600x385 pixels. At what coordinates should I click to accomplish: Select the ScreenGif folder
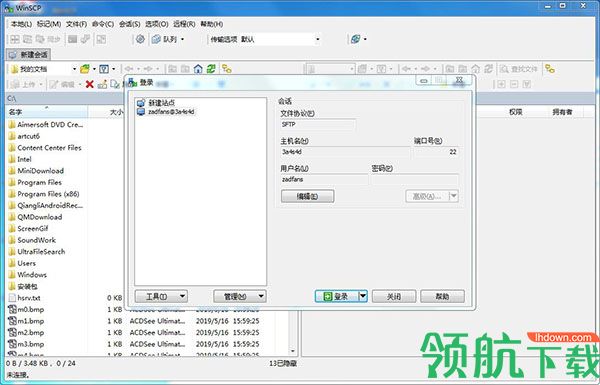(x=29, y=228)
